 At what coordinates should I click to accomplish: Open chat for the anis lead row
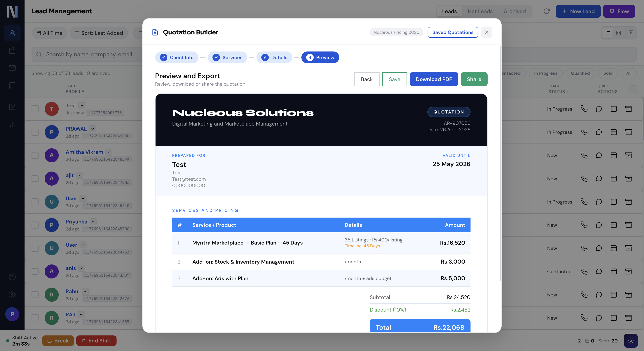coord(599,271)
